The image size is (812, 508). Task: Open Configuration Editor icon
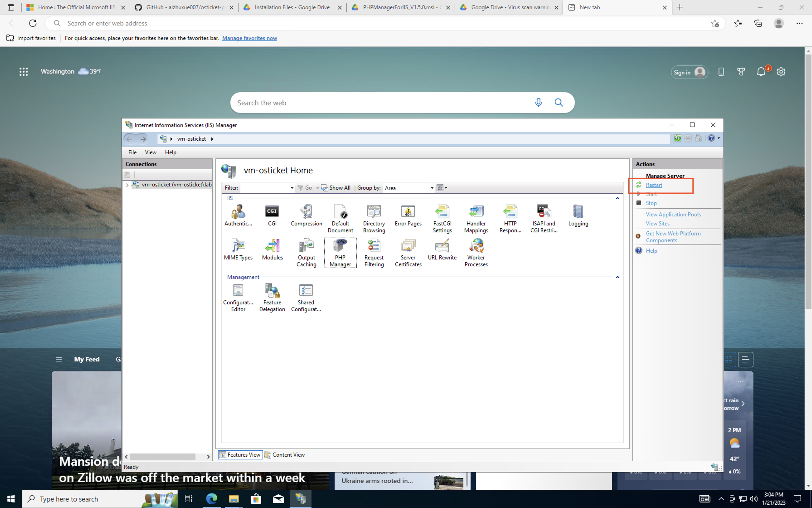(238, 298)
